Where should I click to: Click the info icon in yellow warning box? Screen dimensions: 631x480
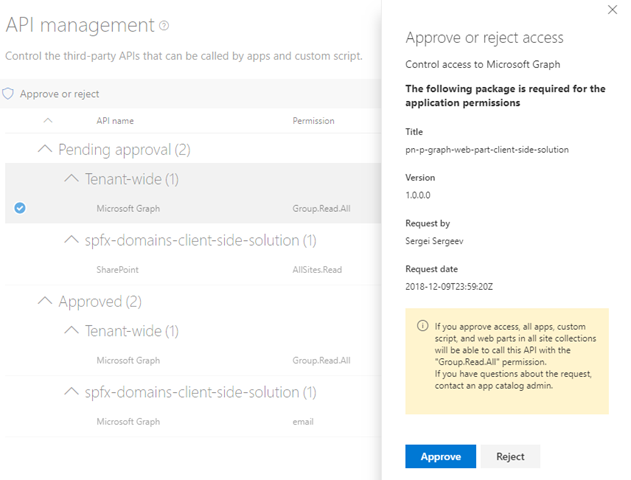click(420, 326)
